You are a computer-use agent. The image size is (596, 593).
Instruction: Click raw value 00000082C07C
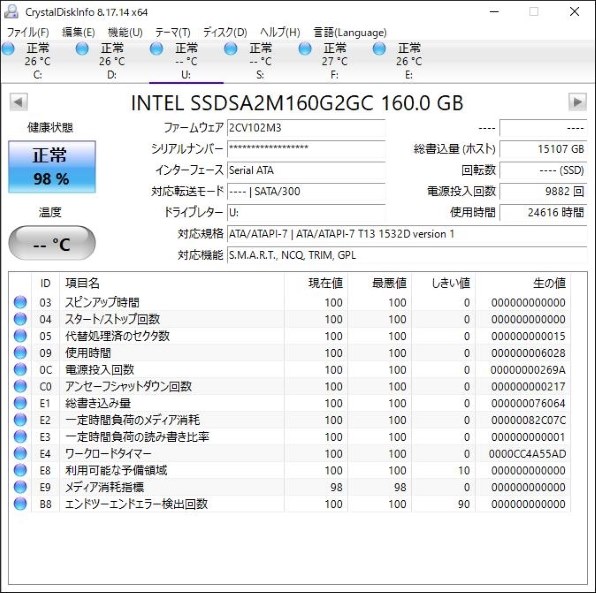pos(528,420)
